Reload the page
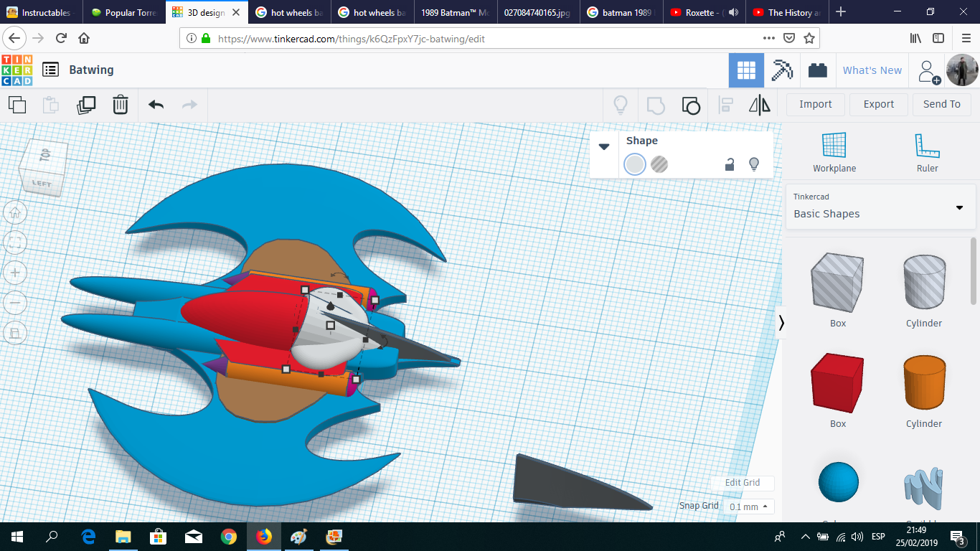This screenshot has height=551, width=980. pyautogui.click(x=61, y=38)
